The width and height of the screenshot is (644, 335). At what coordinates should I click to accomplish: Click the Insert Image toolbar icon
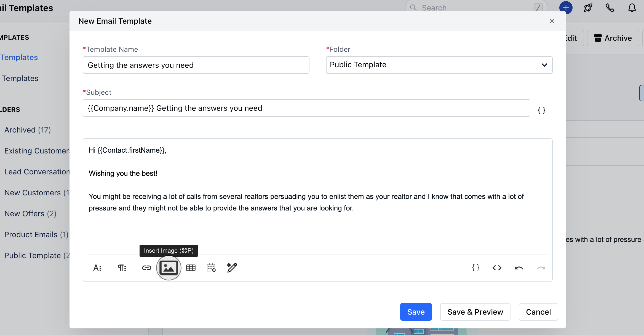click(169, 268)
